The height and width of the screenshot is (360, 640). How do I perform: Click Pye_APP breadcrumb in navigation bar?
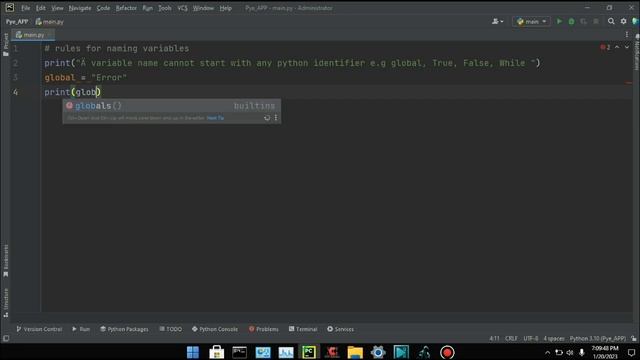pos(17,22)
